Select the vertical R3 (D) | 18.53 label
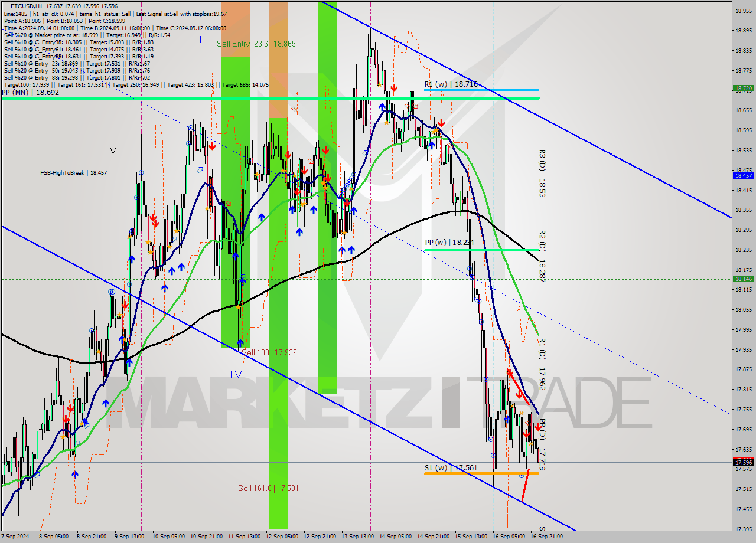Screen dimensions: 756x543 pyautogui.click(x=542, y=173)
